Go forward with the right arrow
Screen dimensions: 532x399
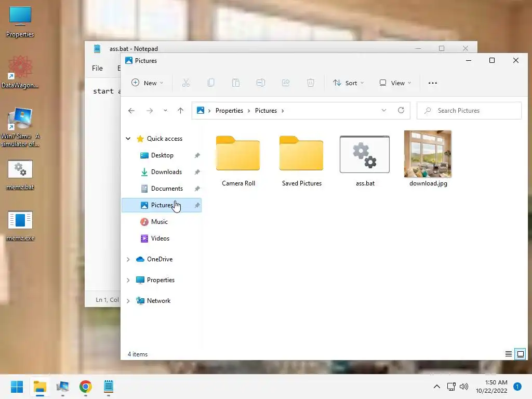pos(150,111)
